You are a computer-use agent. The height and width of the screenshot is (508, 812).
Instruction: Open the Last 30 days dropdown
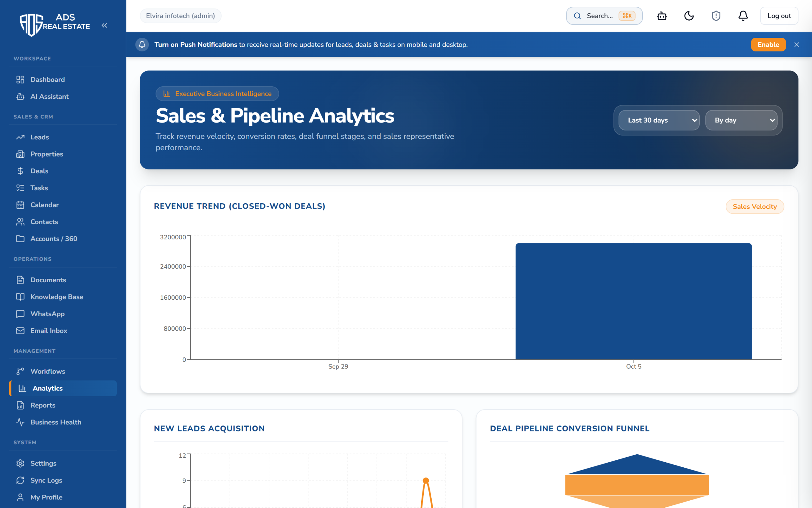659,120
